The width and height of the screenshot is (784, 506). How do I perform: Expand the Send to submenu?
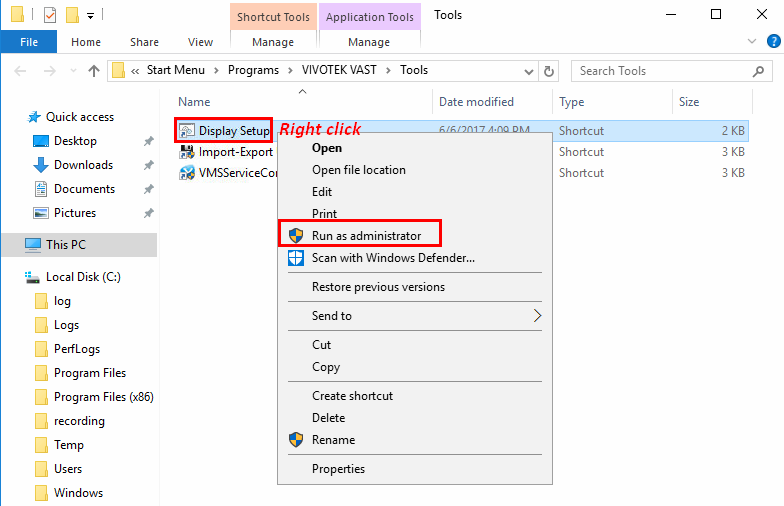click(536, 316)
